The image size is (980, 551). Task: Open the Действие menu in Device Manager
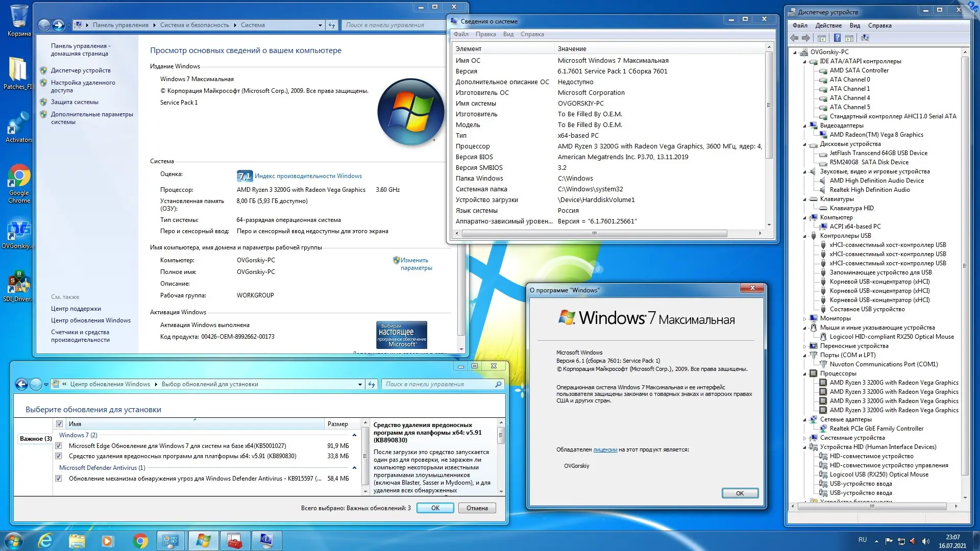pyautogui.click(x=828, y=26)
